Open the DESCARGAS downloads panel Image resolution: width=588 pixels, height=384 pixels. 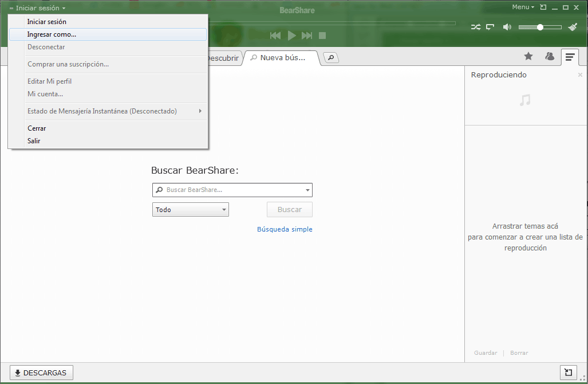(41, 373)
